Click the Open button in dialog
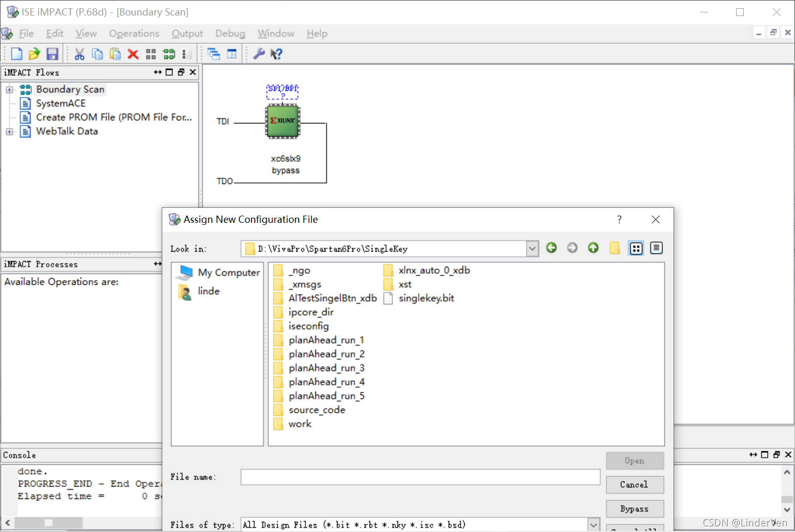 pyautogui.click(x=635, y=461)
